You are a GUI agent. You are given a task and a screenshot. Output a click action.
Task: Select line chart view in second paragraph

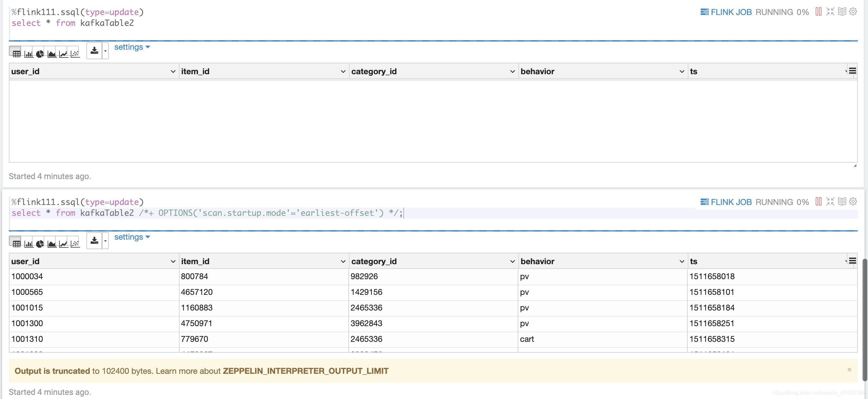point(63,243)
